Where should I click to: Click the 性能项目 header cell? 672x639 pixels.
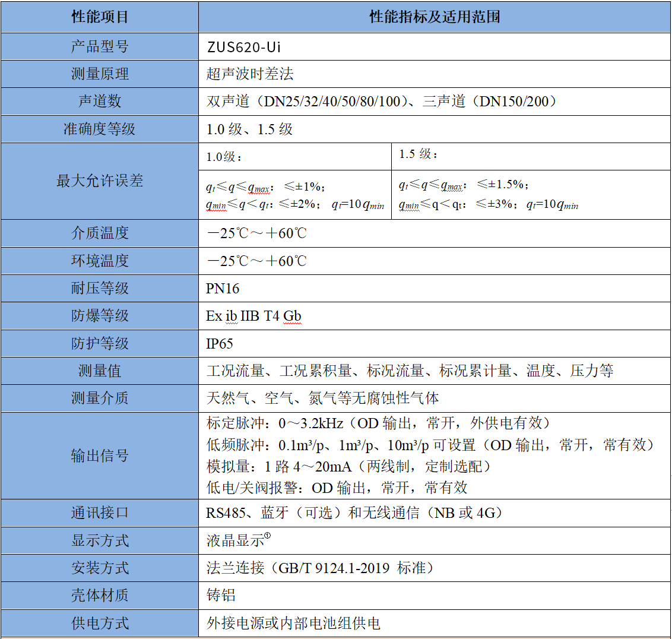(100, 17)
